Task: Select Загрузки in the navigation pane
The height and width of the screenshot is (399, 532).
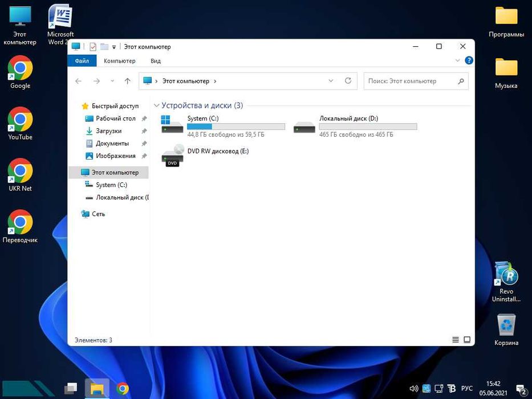Action: pos(108,131)
